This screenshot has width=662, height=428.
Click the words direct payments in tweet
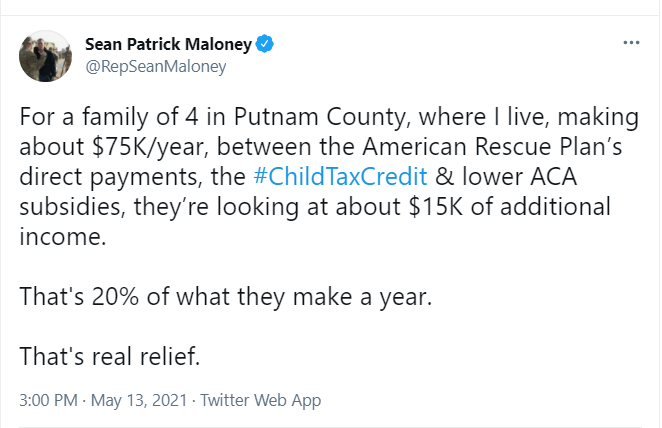coord(111,177)
